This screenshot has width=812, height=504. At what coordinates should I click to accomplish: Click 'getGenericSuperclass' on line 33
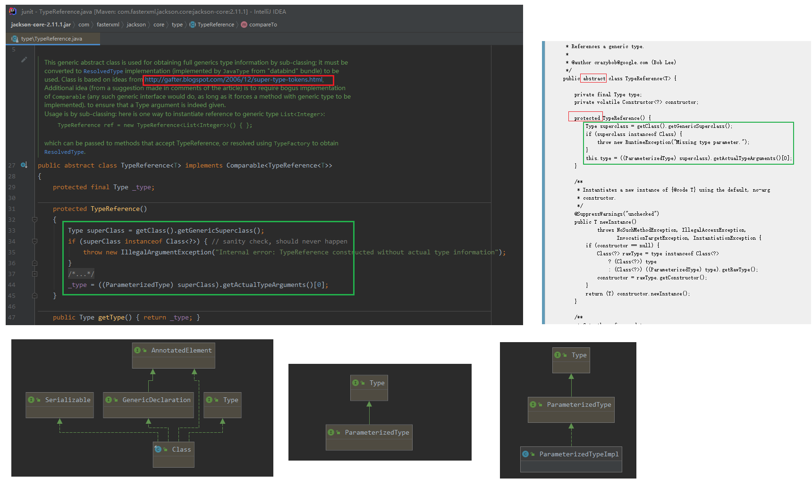(x=215, y=230)
